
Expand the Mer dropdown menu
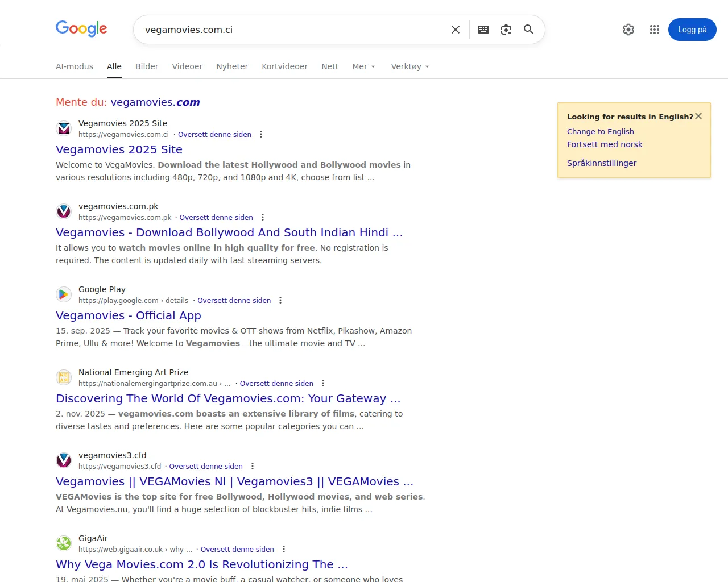364,66
